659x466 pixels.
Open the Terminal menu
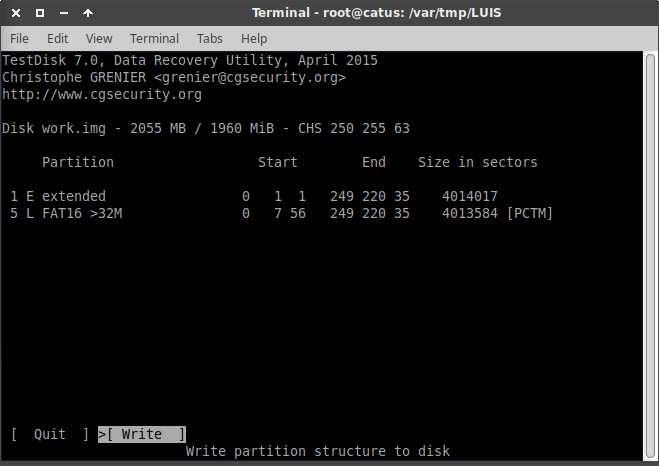(x=154, y=38)
